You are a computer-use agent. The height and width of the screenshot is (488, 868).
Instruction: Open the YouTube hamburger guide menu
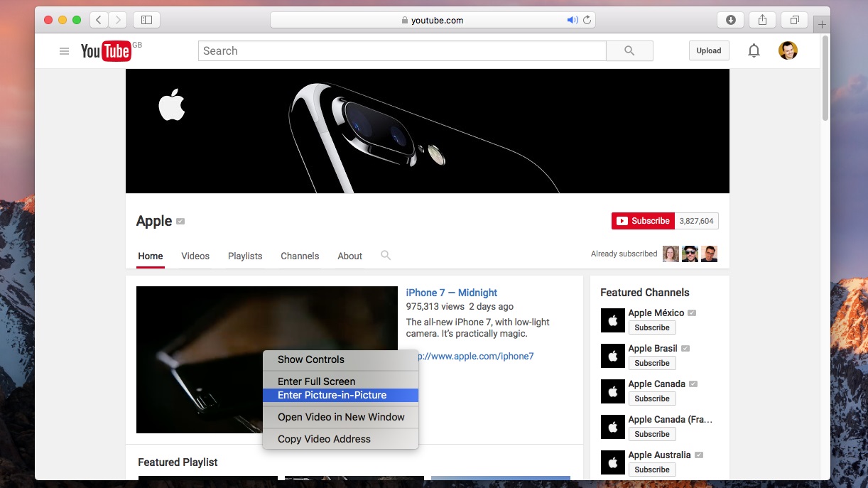[x=65, y=51]
